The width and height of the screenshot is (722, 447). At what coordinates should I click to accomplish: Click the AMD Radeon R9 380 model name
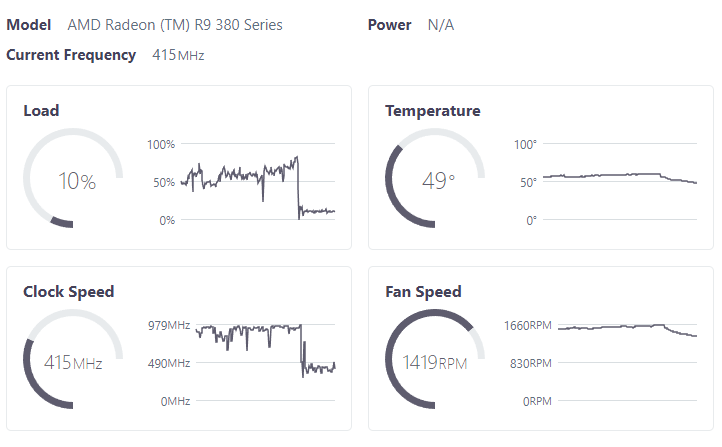tap(175, 25)
